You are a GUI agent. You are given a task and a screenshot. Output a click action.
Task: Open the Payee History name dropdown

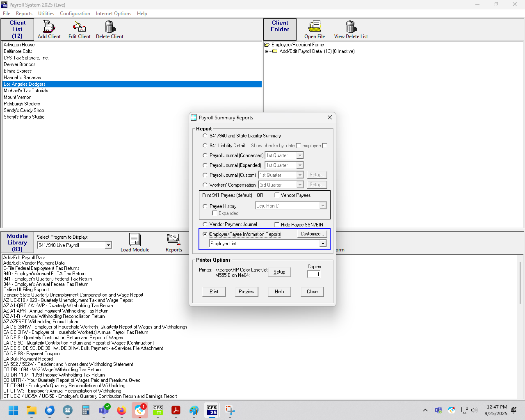click(323, 206)
